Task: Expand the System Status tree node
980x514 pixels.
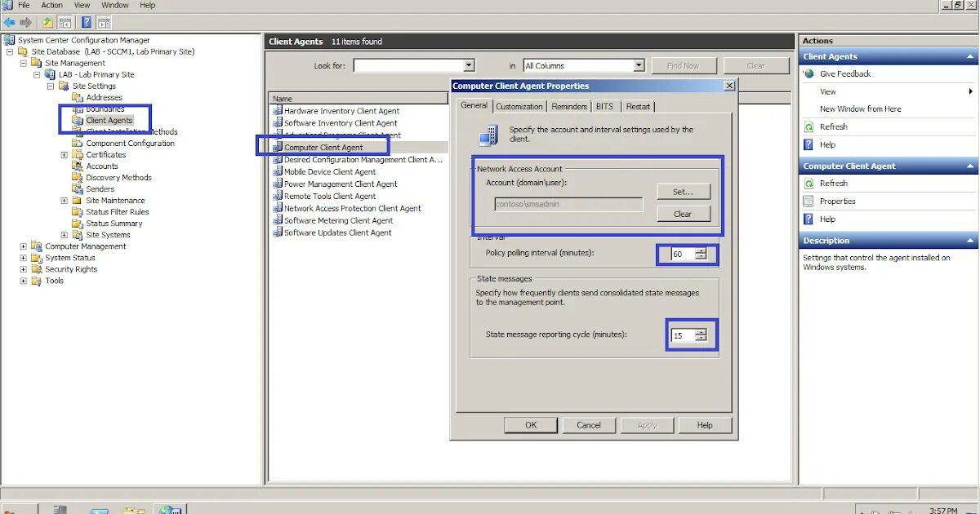Action: coord(24,257)
